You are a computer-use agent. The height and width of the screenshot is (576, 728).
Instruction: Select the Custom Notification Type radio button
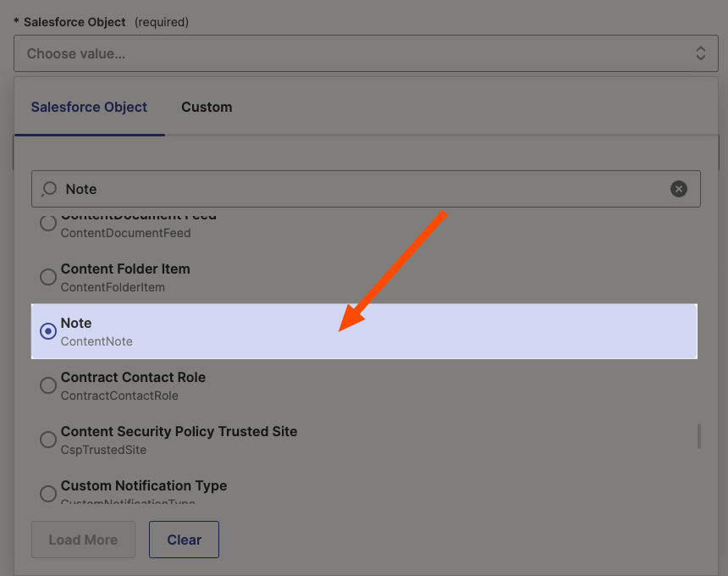pos(47,493)
